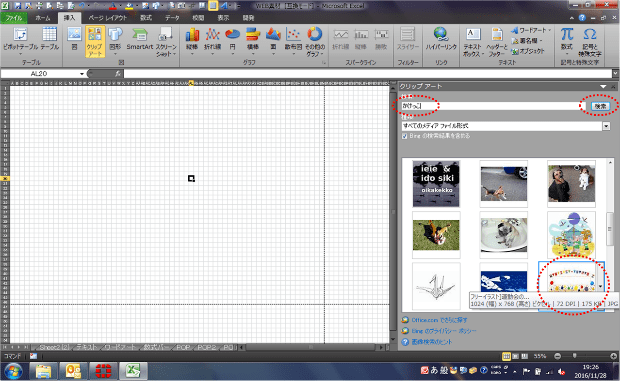Insert a table using the テーブル icon
The image size is (620, 381).
tap(49, 40)
